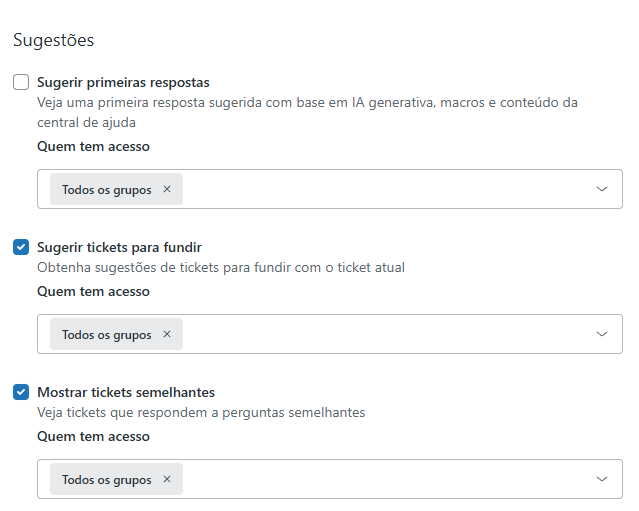
Task: Click the 'Sugerir tickets para fundir' label text
Action: click(120, 247)
